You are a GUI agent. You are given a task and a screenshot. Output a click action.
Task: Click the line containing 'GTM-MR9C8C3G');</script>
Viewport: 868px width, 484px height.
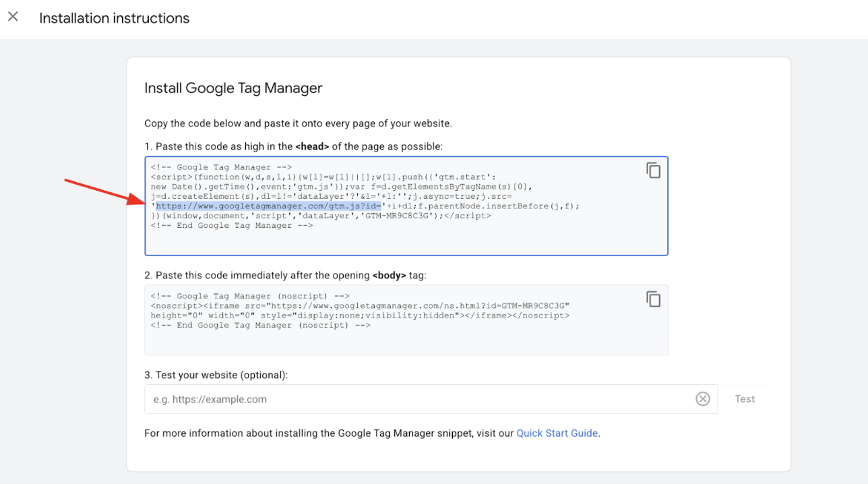coord(321,216)
